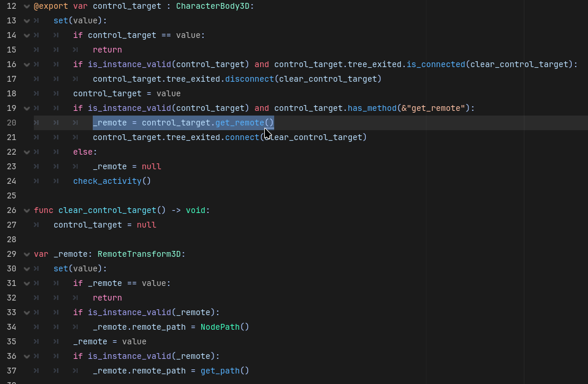The height and width of the screenshot is (384, 588).
Task: Click line number 28 in the gutter
Action: 12,239
